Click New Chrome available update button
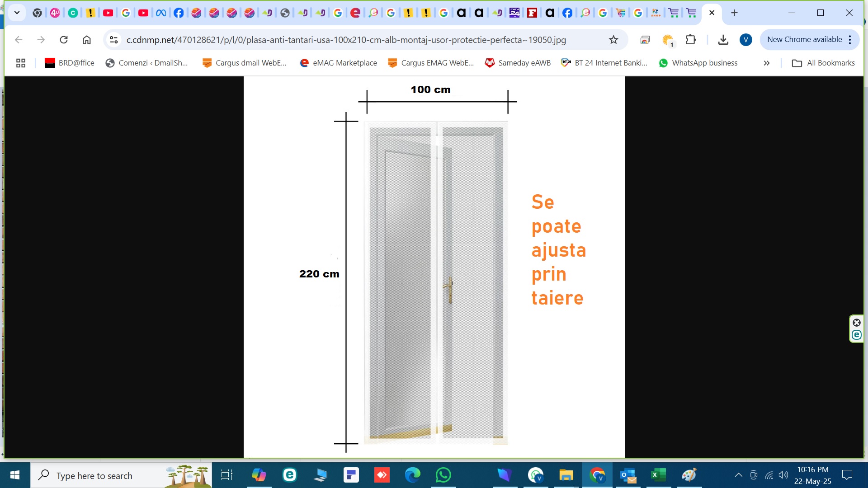The height and width of the screenshot is (488, 868). tap(804, 40)
